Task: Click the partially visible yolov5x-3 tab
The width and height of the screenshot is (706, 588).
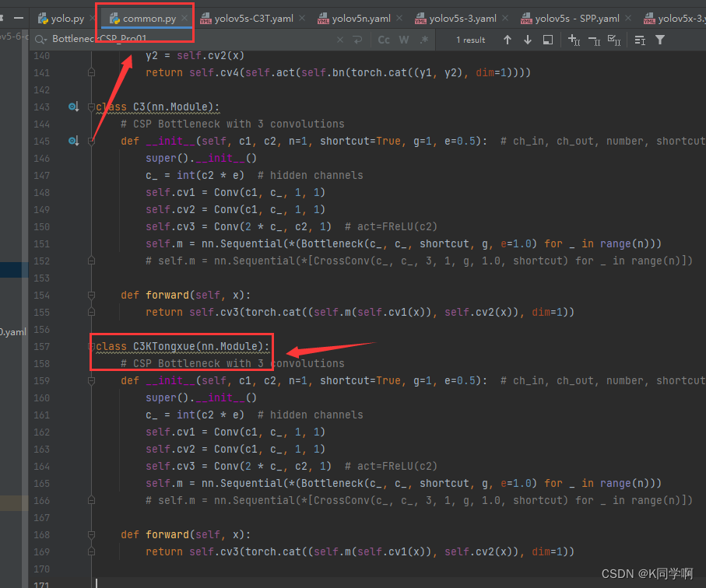Action: click(675, 19)
